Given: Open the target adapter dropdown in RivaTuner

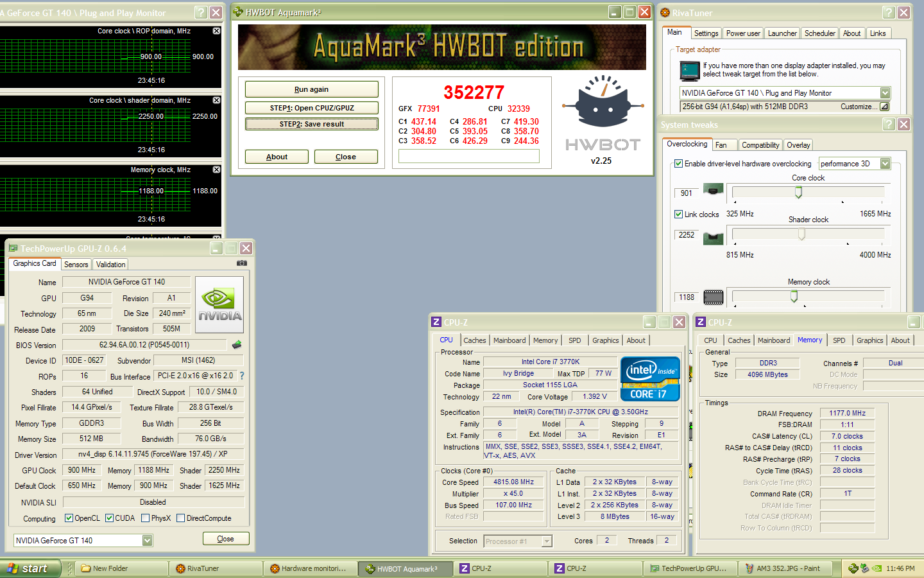Looking at the screenshot, I should pyautogui.click(x=885, y=93).
